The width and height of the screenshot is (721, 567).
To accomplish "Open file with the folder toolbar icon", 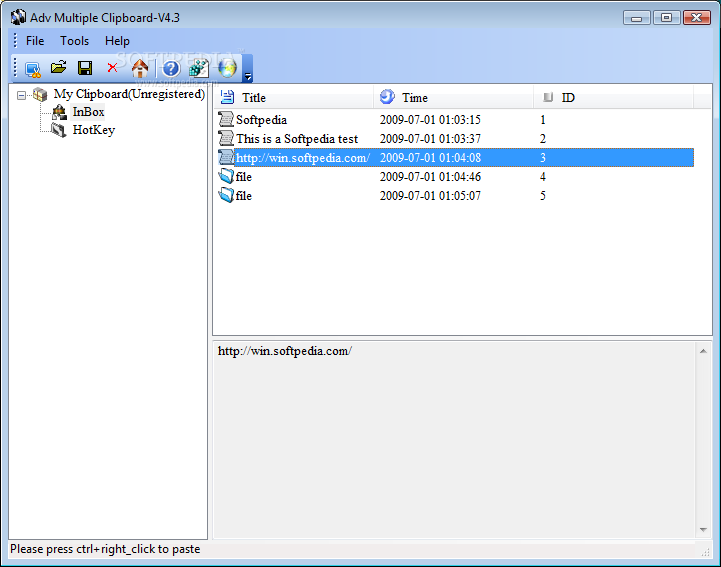I will (x=58, y=68).
